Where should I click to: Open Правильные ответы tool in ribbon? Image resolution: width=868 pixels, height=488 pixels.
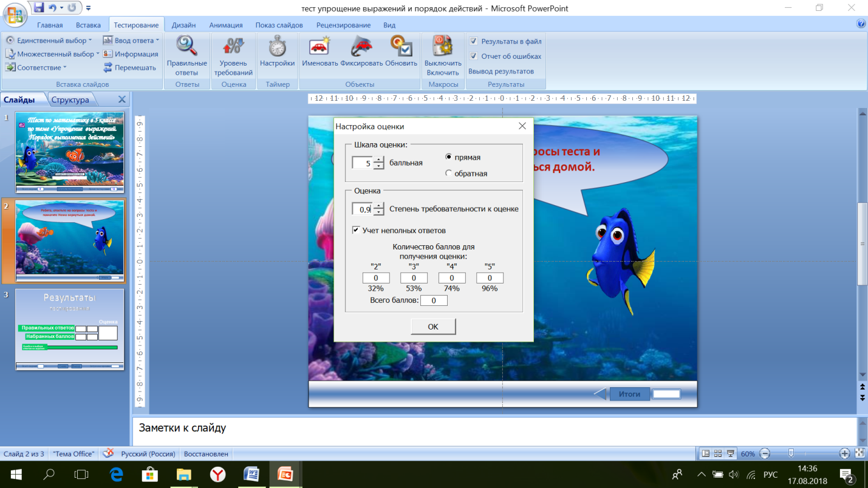pos(186,56)
